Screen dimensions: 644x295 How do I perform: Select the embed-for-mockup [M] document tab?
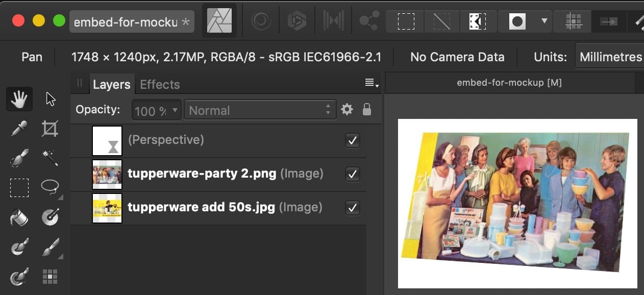pos(509,83)
